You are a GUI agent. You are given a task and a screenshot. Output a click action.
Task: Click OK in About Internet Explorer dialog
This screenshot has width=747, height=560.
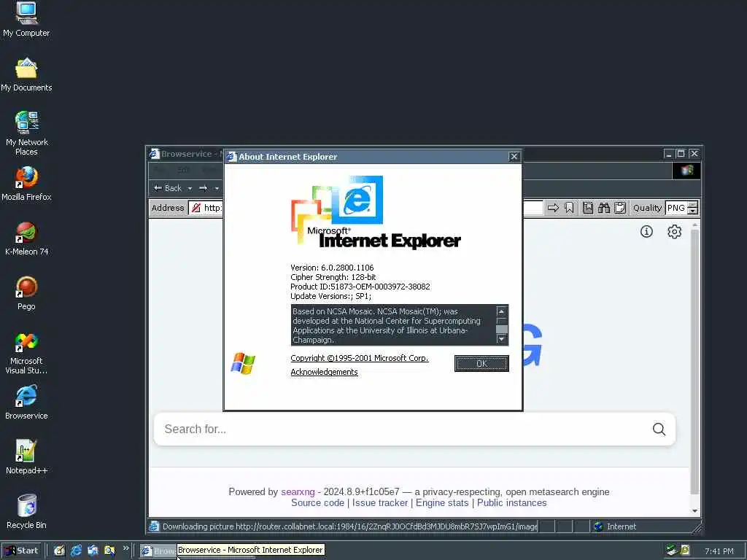(x=481, y=363)
